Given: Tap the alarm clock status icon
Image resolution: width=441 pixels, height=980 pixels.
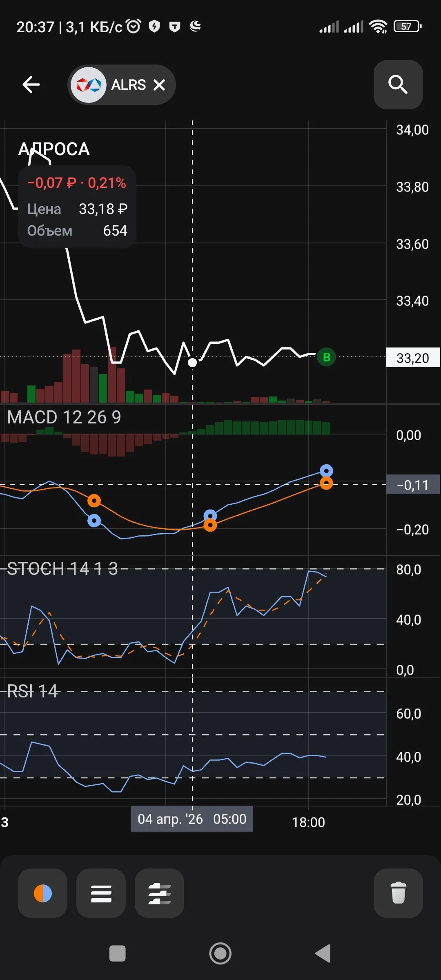Looking at the screenshot, I should point(134,26).
